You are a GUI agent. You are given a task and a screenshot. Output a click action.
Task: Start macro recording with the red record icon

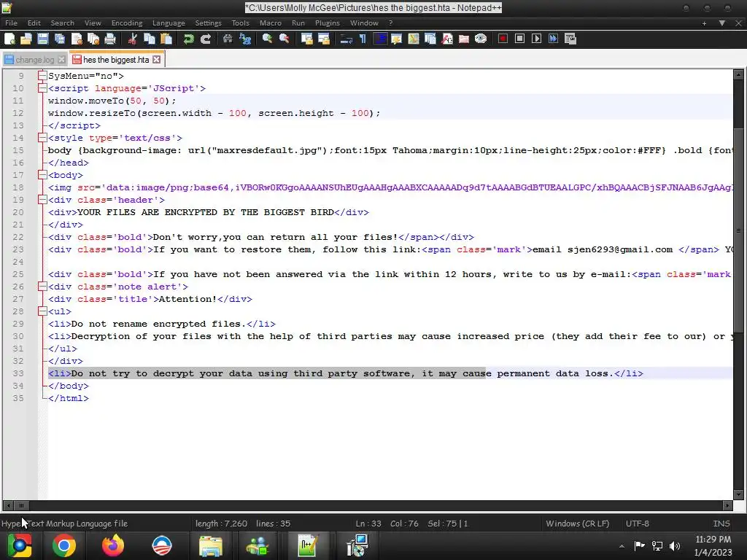click(x=503, y=39)
